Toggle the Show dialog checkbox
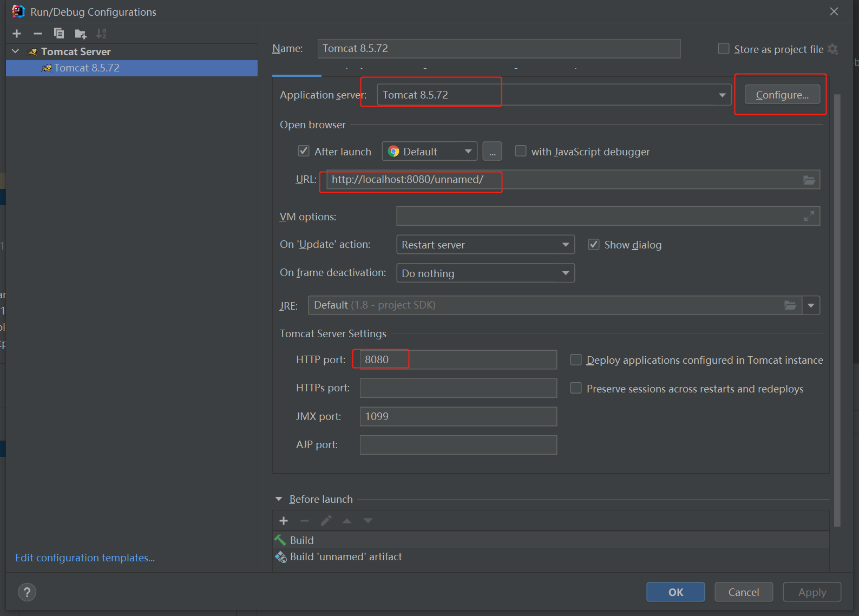This screenshot has width=859, height=616. (x=594, y=245)
